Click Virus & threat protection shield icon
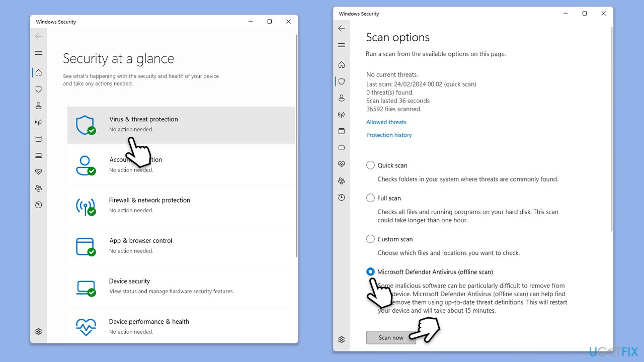This screenshot has width=644, height=362. (x=86, y=125)
